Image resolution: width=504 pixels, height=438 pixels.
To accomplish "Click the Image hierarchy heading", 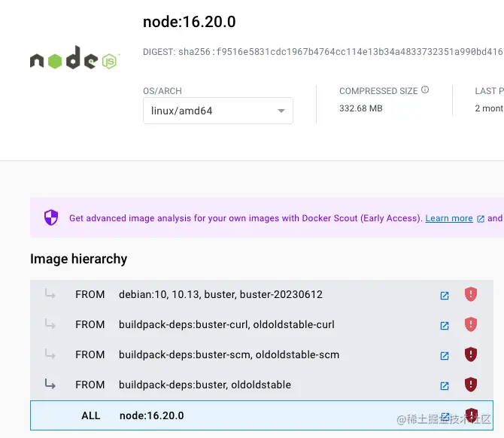I will pyautogui.click(x=78, y=259).
